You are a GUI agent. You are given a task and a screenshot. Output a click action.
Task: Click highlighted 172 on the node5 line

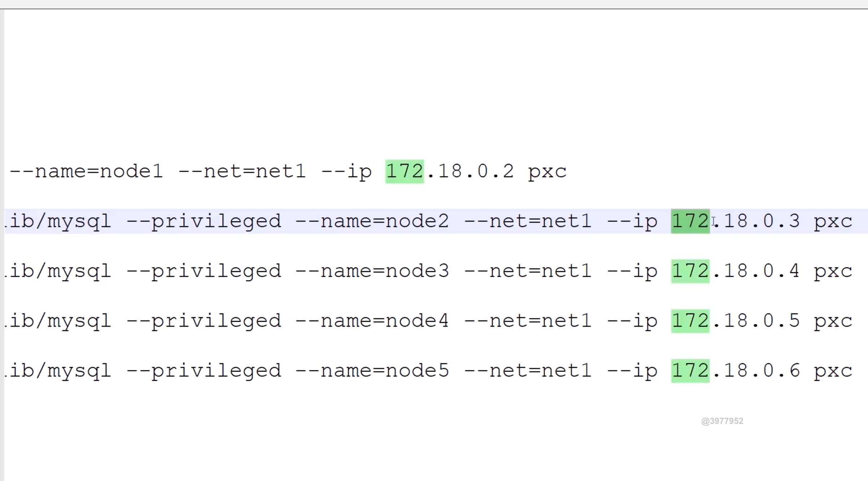[690, 370]
